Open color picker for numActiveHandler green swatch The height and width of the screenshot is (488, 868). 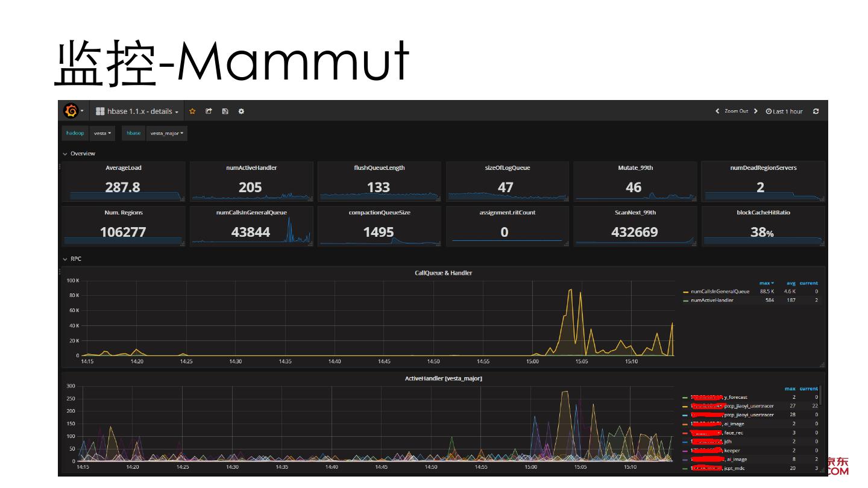[685, 301]
